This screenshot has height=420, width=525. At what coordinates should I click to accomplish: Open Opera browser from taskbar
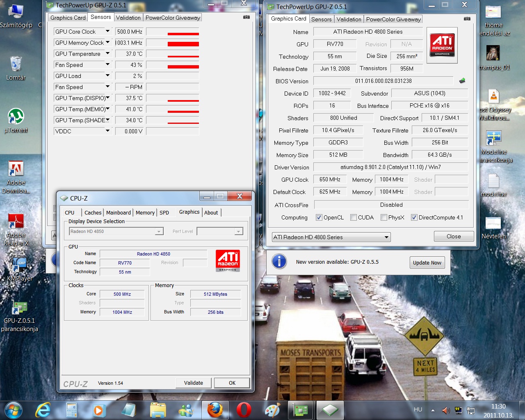(x=244, y=410)
